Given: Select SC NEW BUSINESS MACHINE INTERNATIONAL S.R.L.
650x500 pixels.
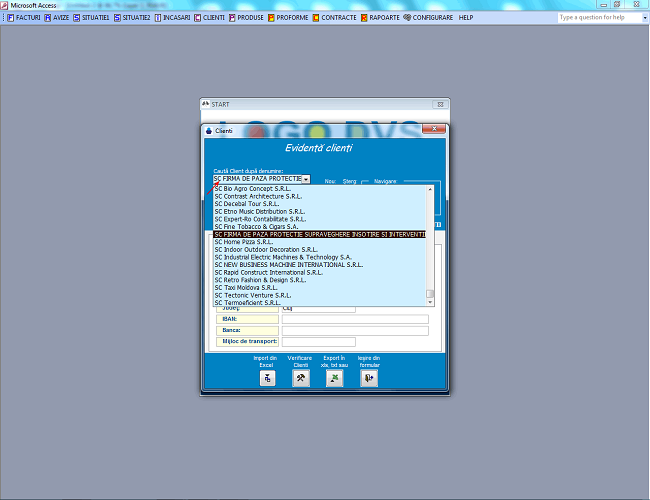Looking at the screenshot, I should tap(320, 265).
